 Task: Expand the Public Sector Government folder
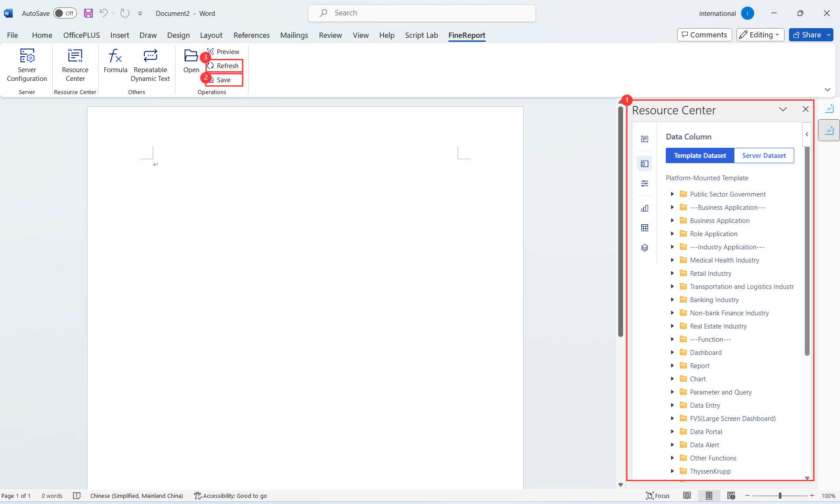coord(672,194)
